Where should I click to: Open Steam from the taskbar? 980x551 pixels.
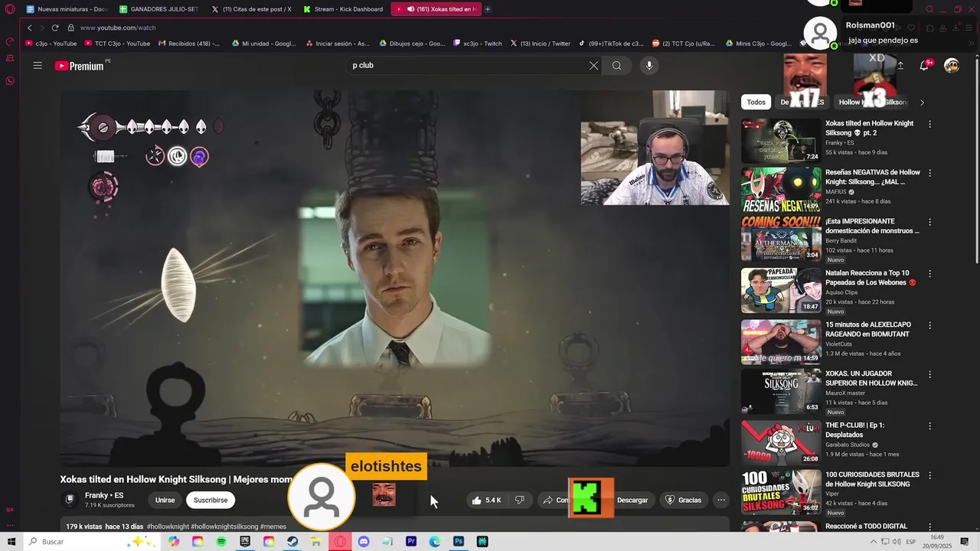(292, 542)
